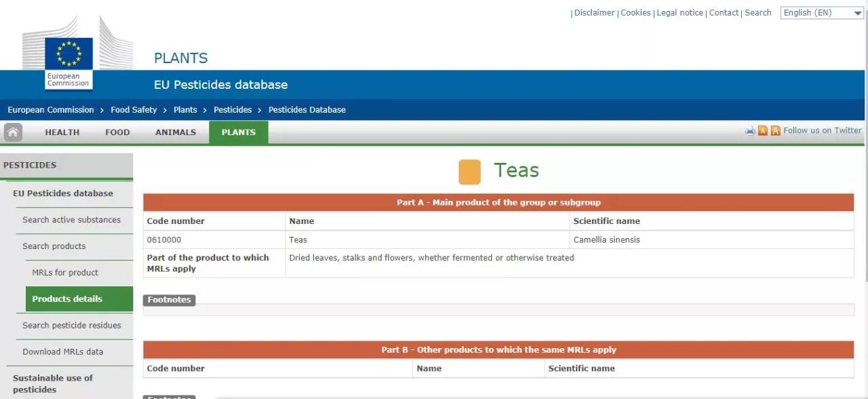Viewport: 868px width, 399px height.
Task: Open Search active substances in sidebar
Action: coord(71,220)
